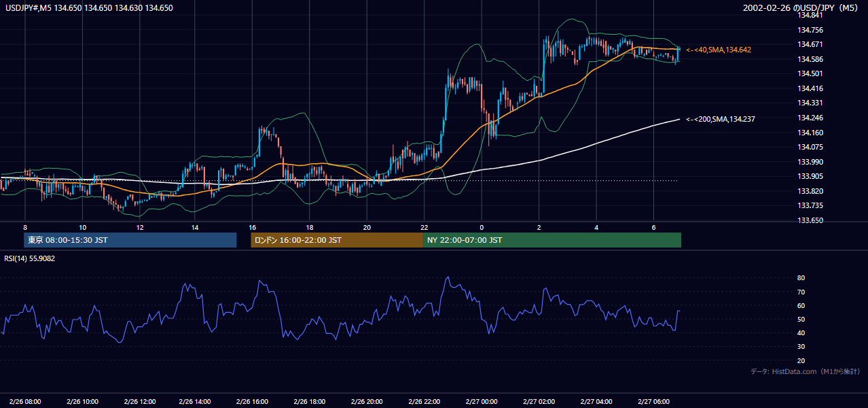Click the RSI(14) 55.9082 indicator label
Viewport: 868px width, 408px height.
coord(30,258)
